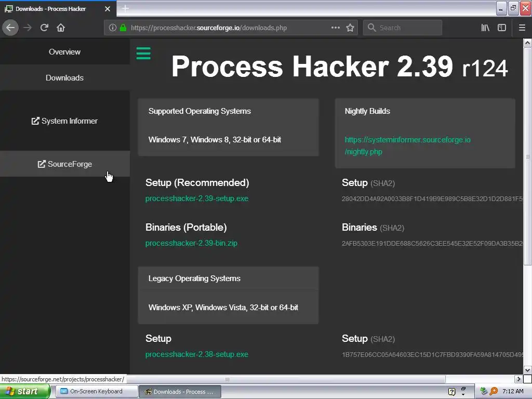
Task: Click the Binaries (Portable) heading
Action: tap(186, 228)
